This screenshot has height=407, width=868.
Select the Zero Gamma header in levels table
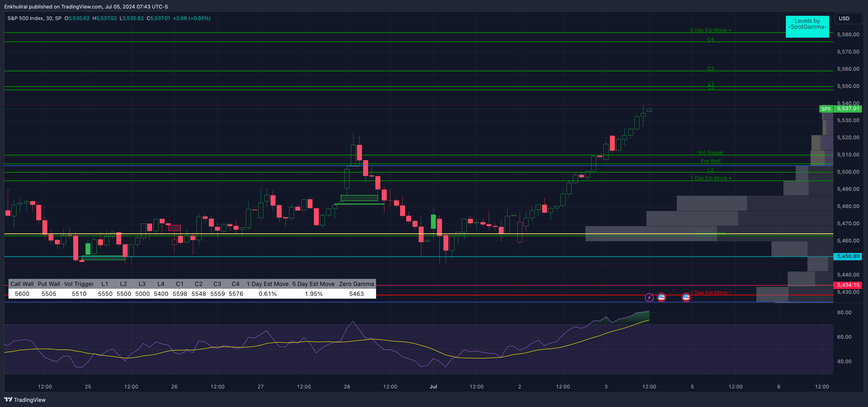click(x=356, y=284)
